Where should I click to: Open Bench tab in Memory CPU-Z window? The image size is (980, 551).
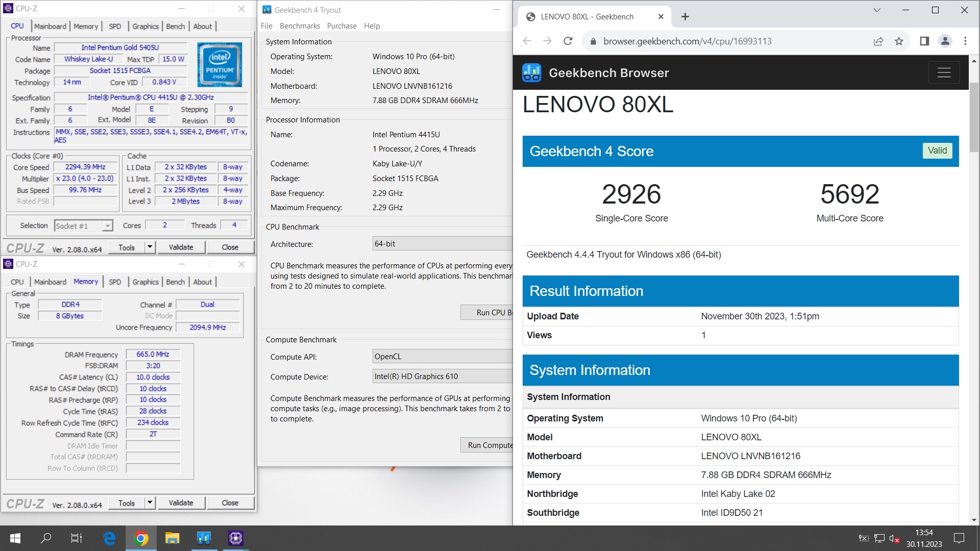[176, 282]
